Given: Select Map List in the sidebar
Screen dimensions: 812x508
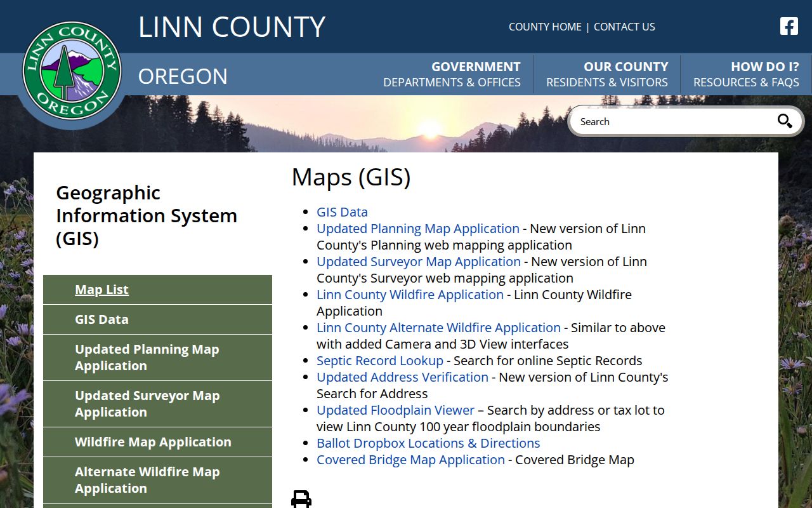Looking at the screenshot, I should [157, 290].
